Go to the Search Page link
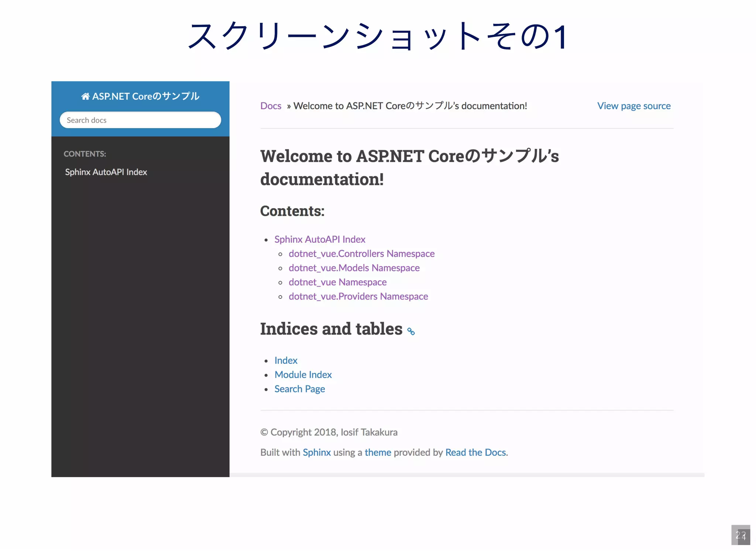 299,389
